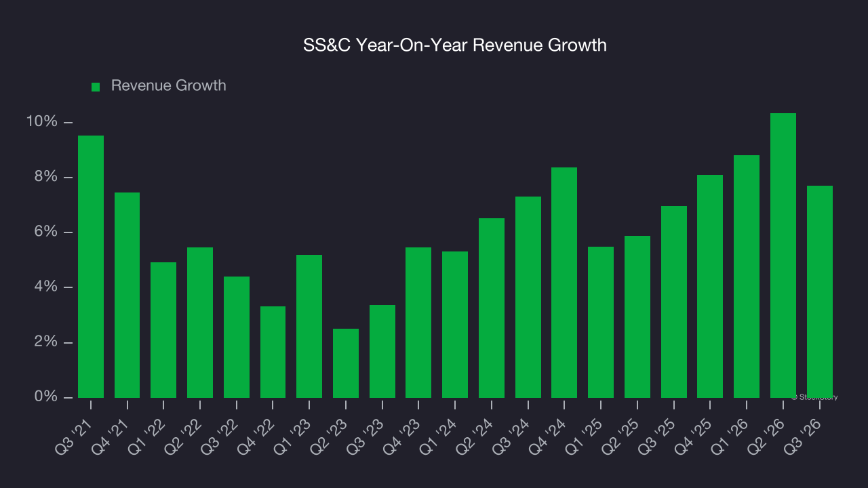868x488 pixels.
Task: Click the tallest bar, Q2 '26
Action: click(x=783, y=256)
